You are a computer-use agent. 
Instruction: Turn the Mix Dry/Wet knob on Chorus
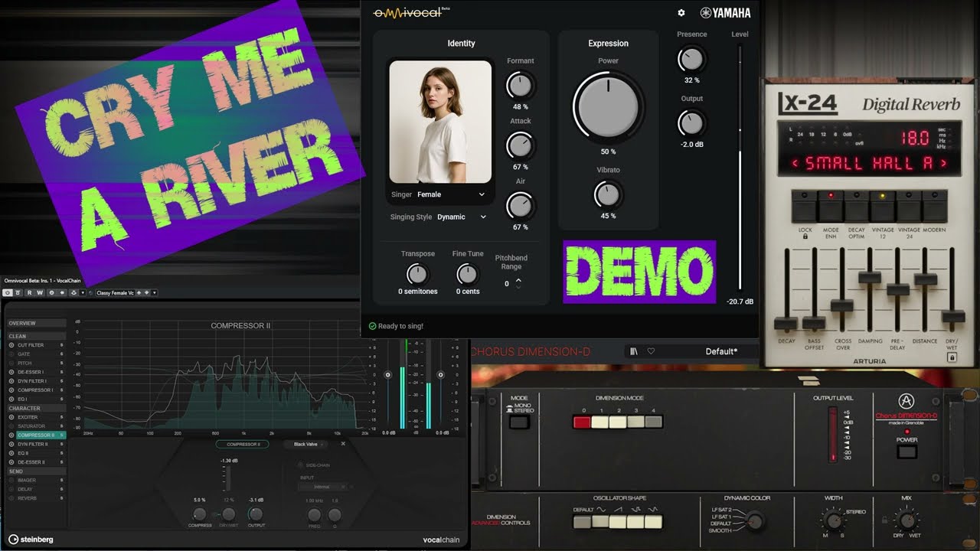[x=906, y=521]
